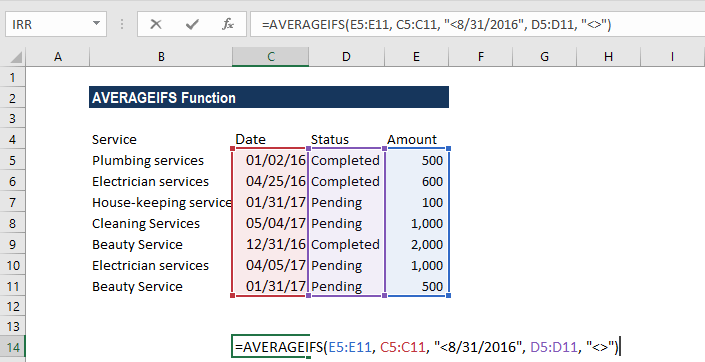Click the D5:D11 reference in cell formula
The height and width of the screenshot is (362, 705).
pos(553,347)
